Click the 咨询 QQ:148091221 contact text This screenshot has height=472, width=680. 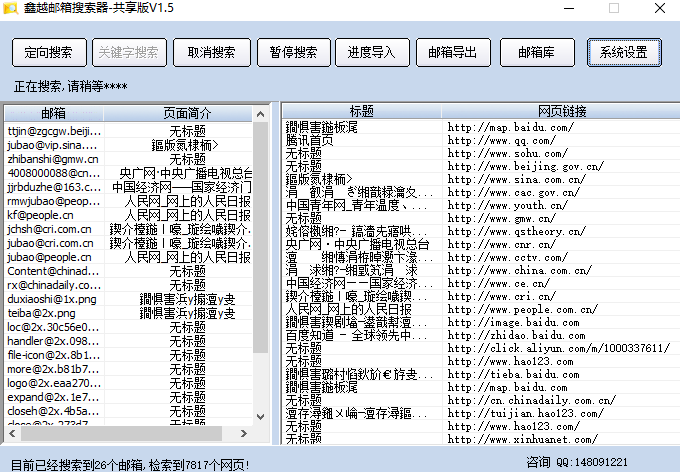(577, 462)
